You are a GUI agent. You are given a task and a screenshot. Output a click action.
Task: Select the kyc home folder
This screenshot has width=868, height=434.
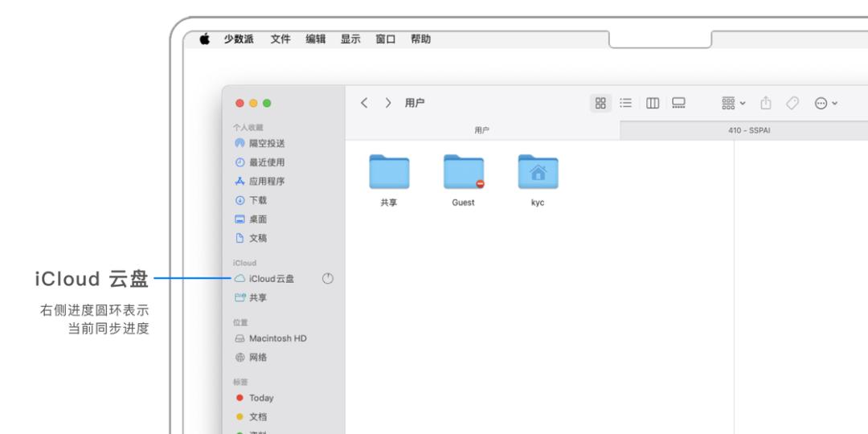[x=538, y=181]
